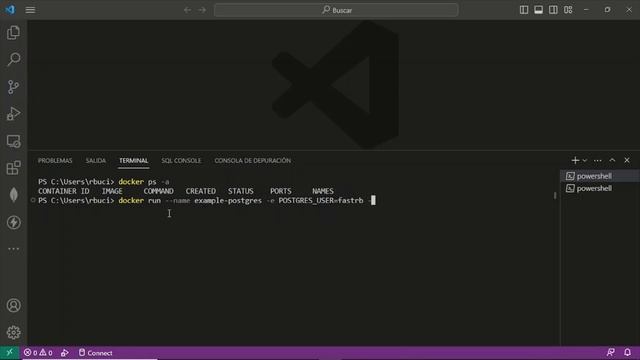Expand the new terminal profile dropdown arrow
This screenshot has width=640, height=360.
[x=584, y=160]
